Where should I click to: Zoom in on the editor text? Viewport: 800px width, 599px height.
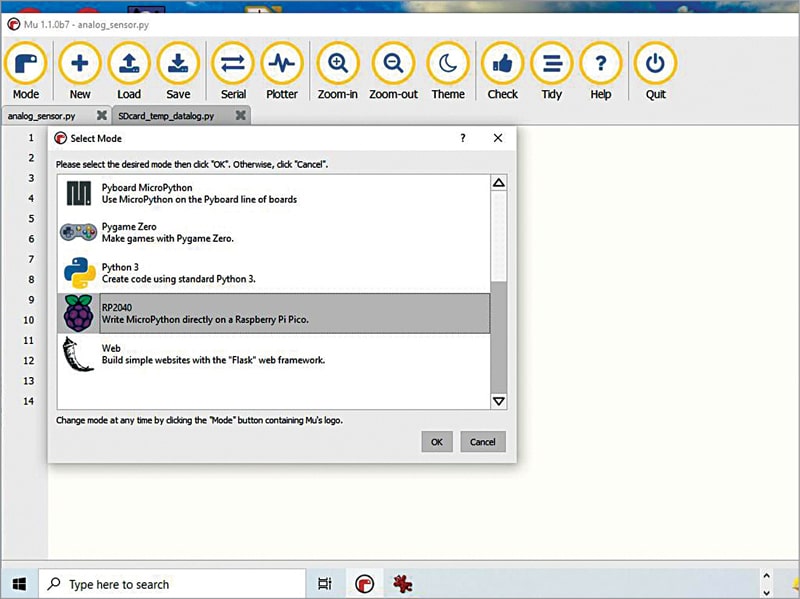[x=338, y=65]
